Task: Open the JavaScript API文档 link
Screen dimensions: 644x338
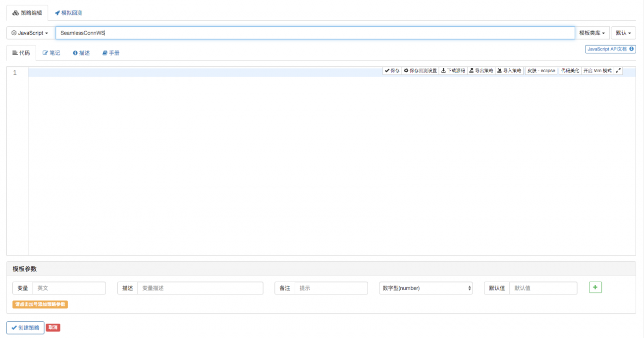Action: tap(610, 49)
